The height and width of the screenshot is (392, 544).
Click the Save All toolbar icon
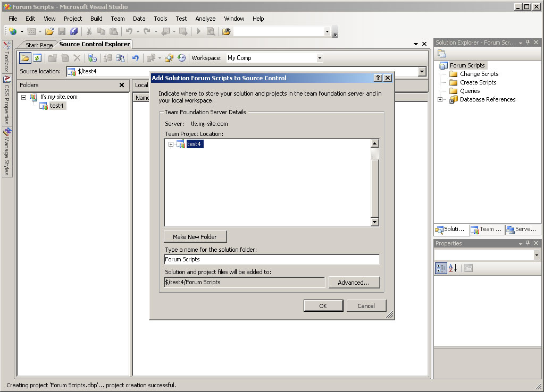pos(73,31)
